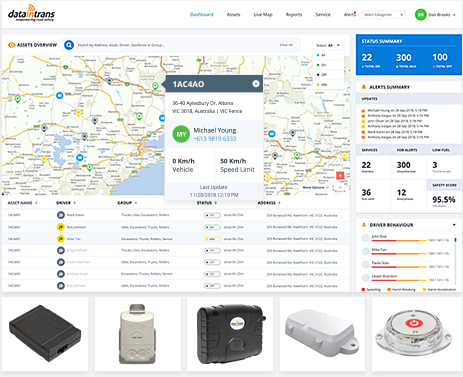Call the +613 9819 6333 phone link
The width and height of the screenshot is (463, 377).
(x=215, y=139)
